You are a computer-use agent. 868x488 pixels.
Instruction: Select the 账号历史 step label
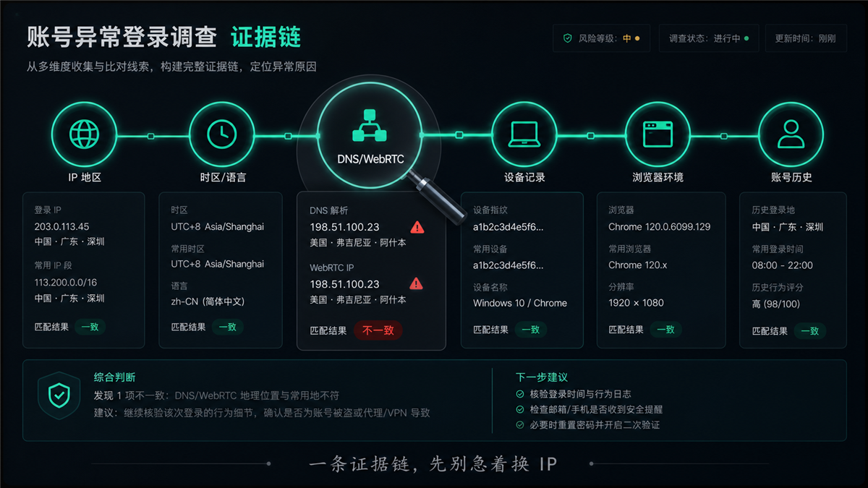791,177
